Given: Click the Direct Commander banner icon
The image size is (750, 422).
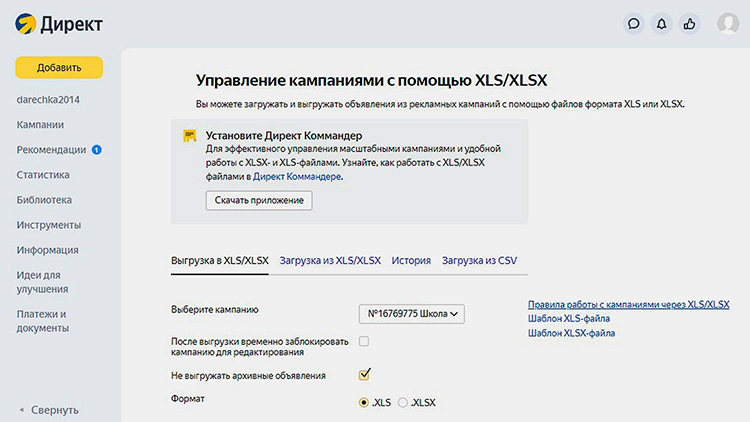Looking at the screenshot, I should (x=189, y=135).
